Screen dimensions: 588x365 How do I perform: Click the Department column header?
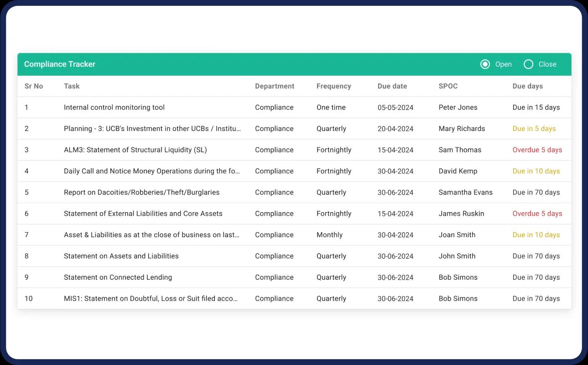tap(275, 86)
